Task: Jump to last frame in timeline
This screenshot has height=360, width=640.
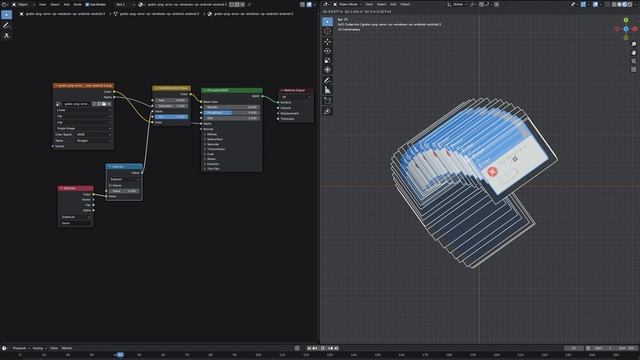Action: tap(336, 348)
